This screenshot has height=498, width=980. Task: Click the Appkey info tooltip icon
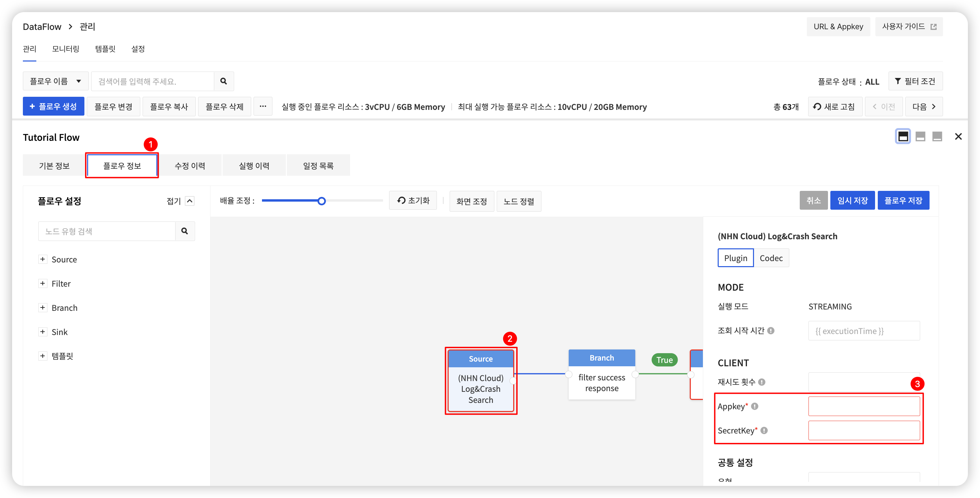(x=755, y=406)
